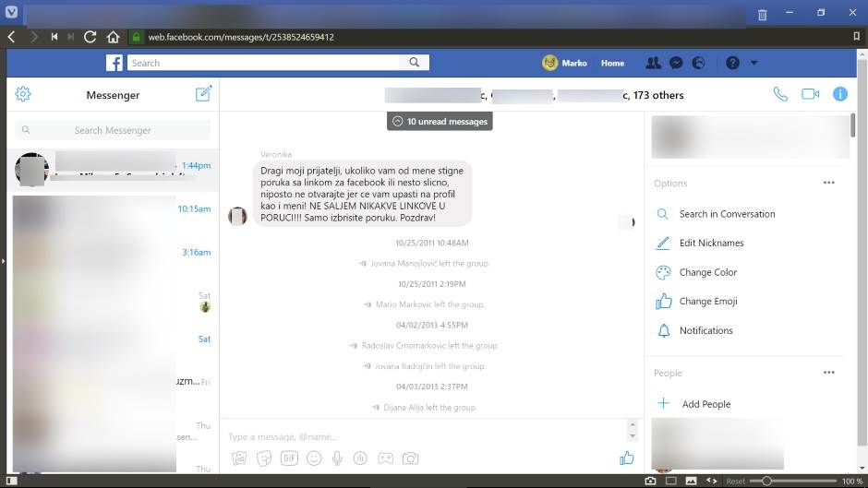Expand the Options section menu

tap(828, 184)
